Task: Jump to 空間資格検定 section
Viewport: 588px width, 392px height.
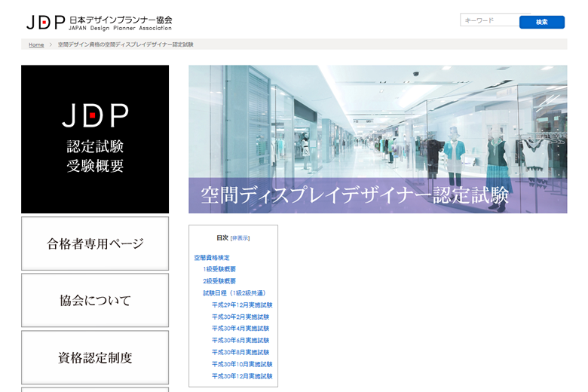Action: tap(212, 258)
